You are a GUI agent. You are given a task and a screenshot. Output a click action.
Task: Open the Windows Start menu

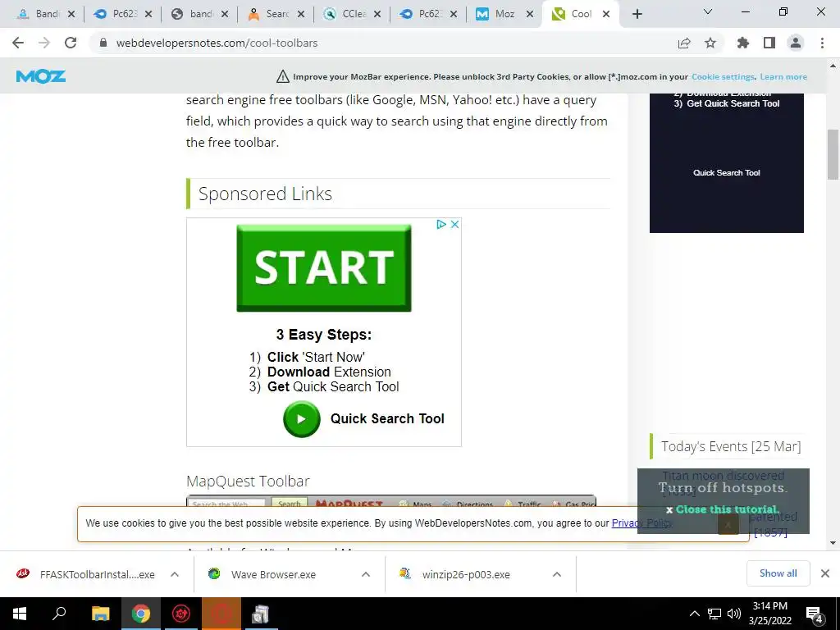coord(20,614)
